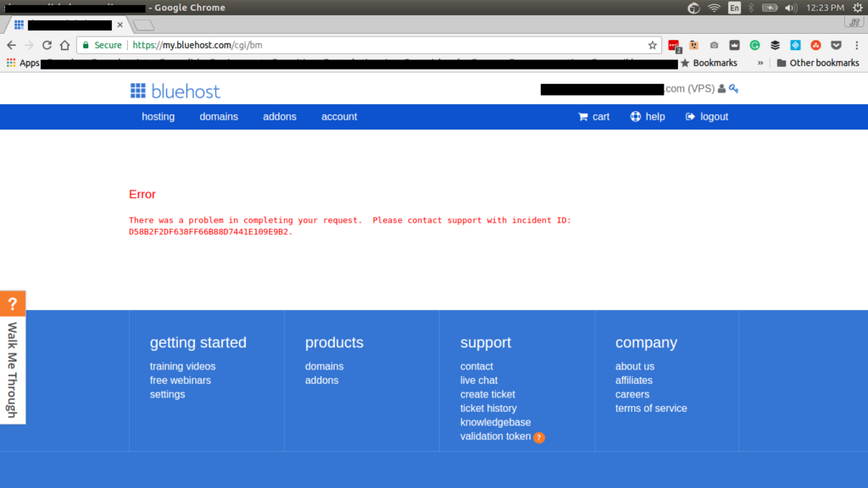
Task: Open the careers link
Action: click(632, 395)
